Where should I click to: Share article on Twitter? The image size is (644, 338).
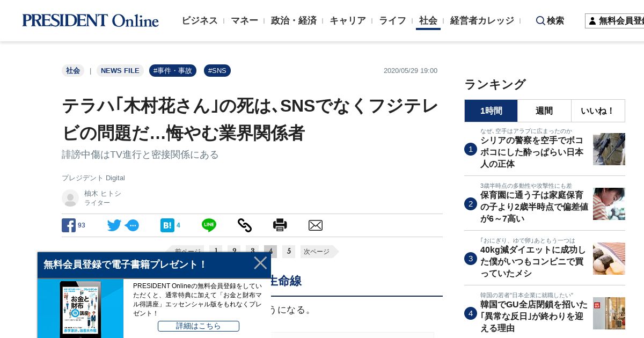click(114, 225)
